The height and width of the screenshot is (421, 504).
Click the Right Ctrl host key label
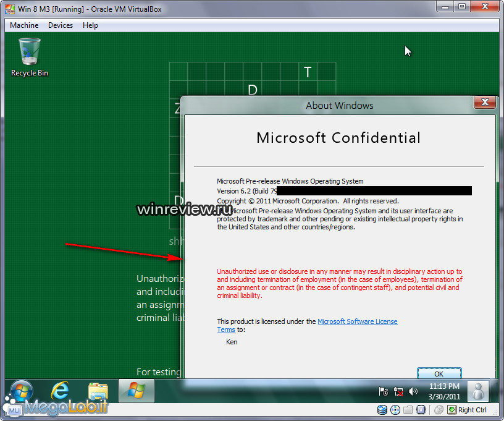(472, 410)
